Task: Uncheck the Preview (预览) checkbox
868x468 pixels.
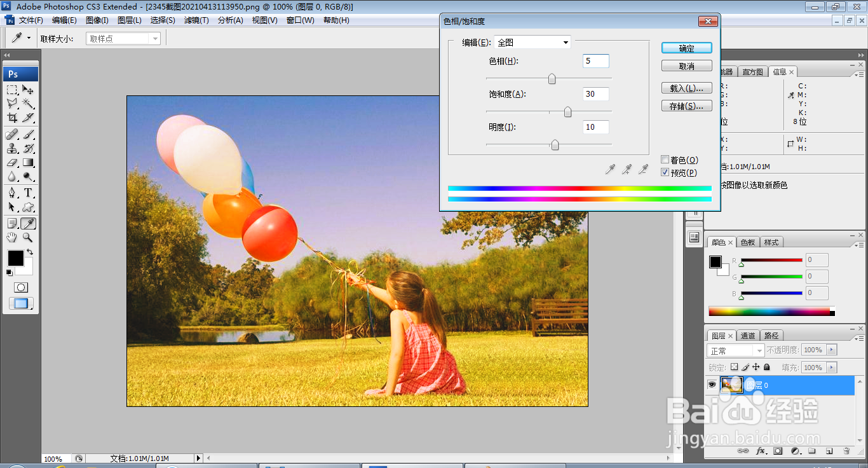Action: coord(665,172)
